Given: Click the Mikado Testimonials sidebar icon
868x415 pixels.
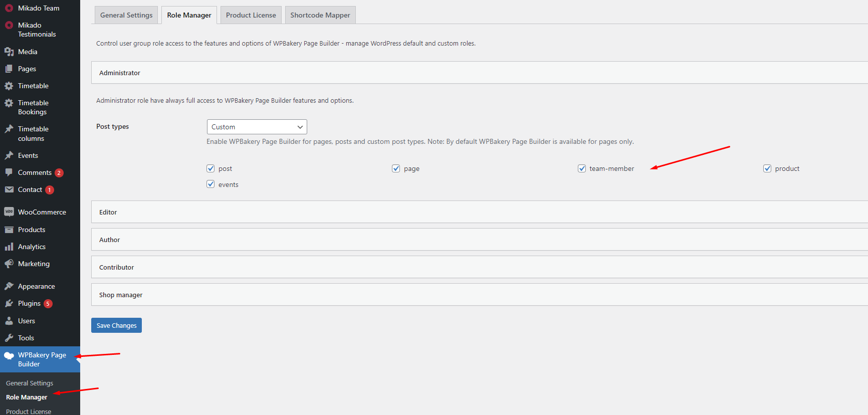Looking at the screenshot, I should (x=9, y=25).
